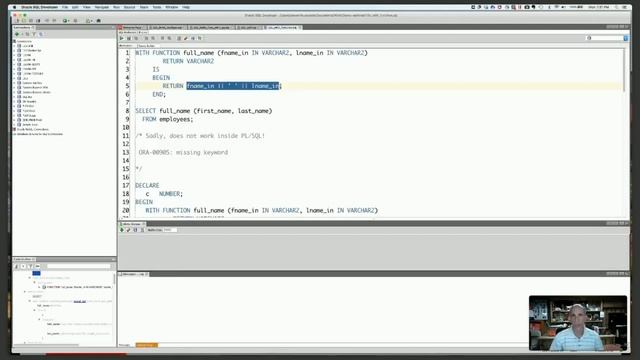The image size is (640, 360).
Task: Click the Save All icon in main toolbar
Action: pyautogui.click(x=38, y=20)
